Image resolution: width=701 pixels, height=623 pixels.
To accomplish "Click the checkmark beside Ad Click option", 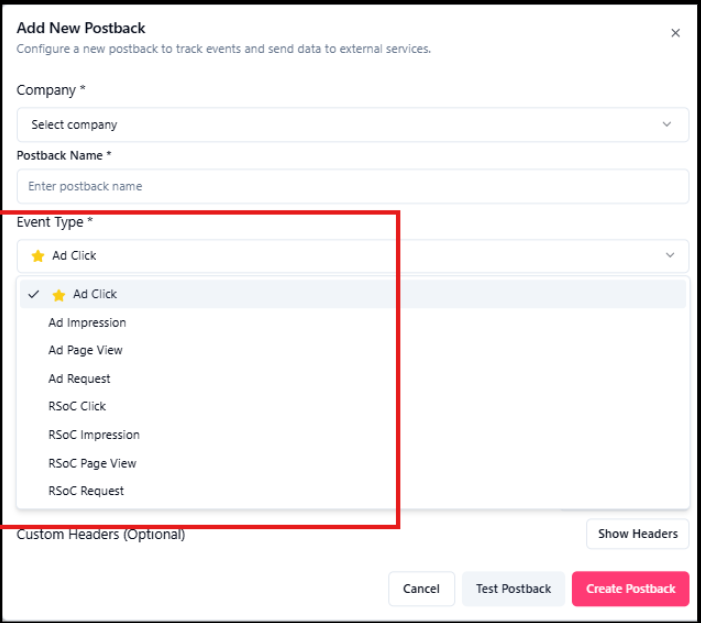I will coord(34,295).
